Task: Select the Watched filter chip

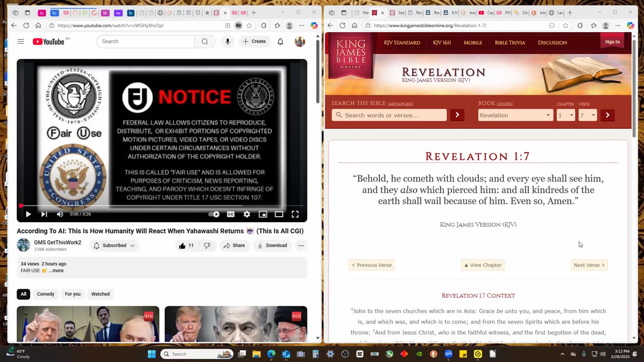Action: pos(100,294)
